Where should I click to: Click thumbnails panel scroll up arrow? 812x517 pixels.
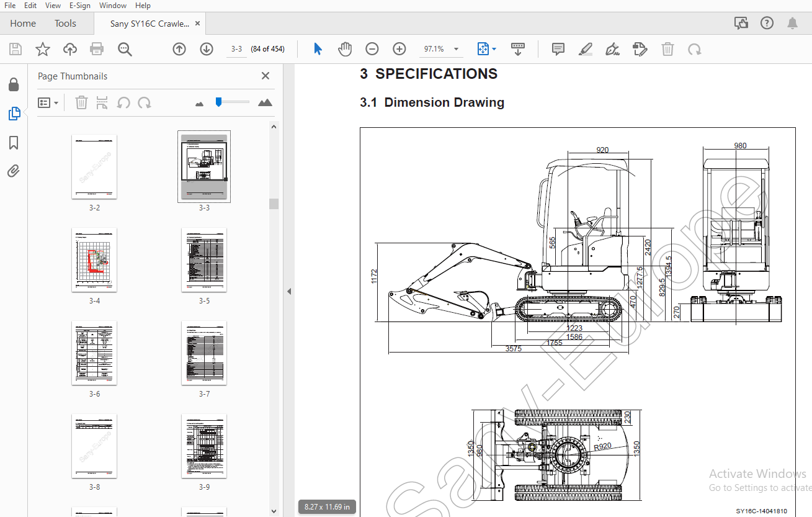(274, 126)
